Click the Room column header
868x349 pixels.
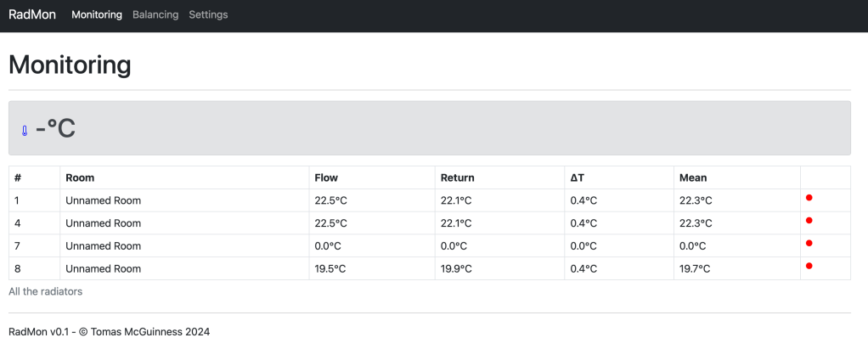tap(80, 178)
